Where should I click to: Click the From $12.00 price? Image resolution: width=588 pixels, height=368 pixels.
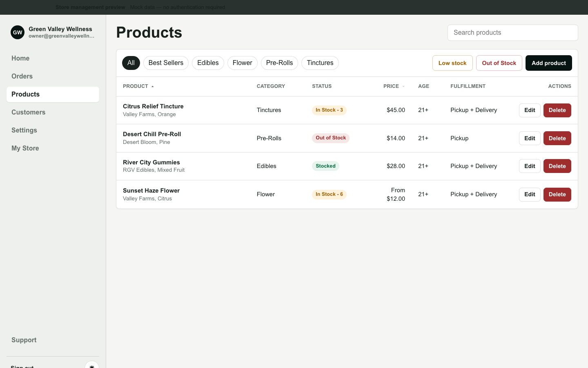(x=396, y=195)
